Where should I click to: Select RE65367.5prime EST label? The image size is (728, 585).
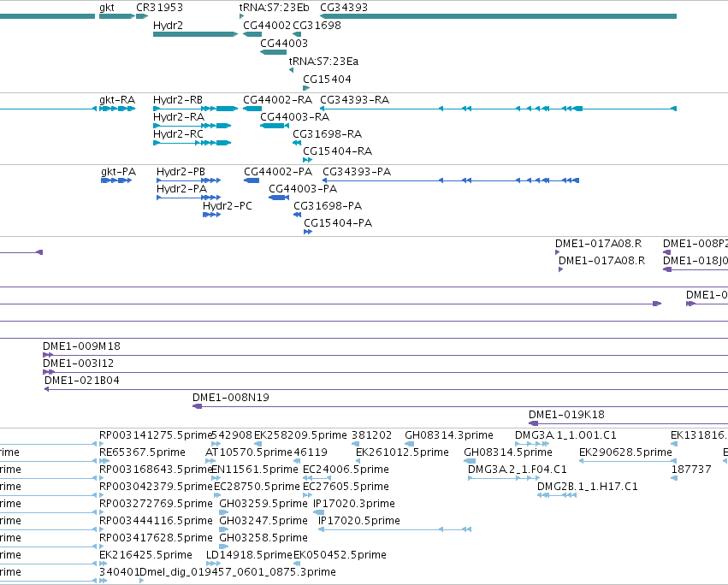tap(143, 452)
